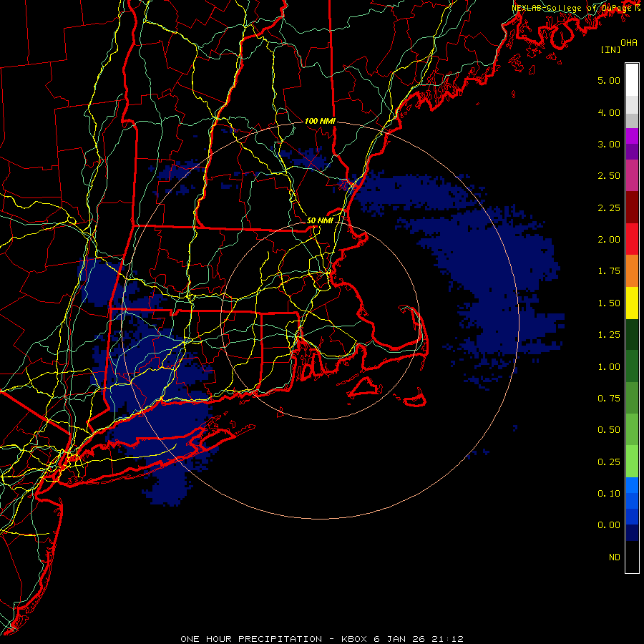Click the Martha's Vineyard island outline

point(365,388)
